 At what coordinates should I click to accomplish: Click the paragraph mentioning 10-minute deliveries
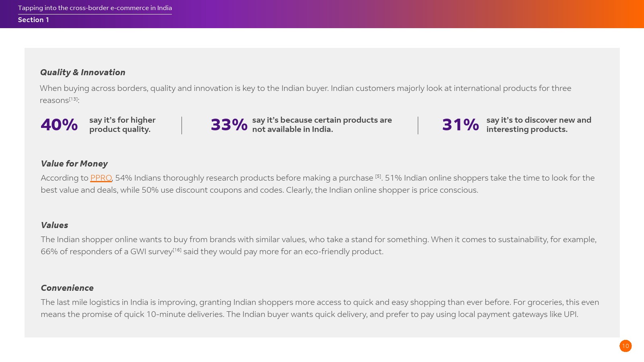320,308
